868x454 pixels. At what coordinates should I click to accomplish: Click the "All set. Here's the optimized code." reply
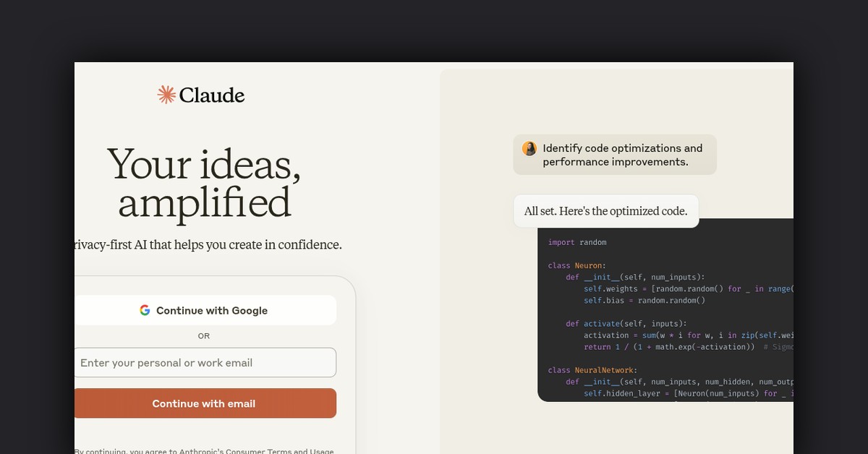click(x=605, y=211)
